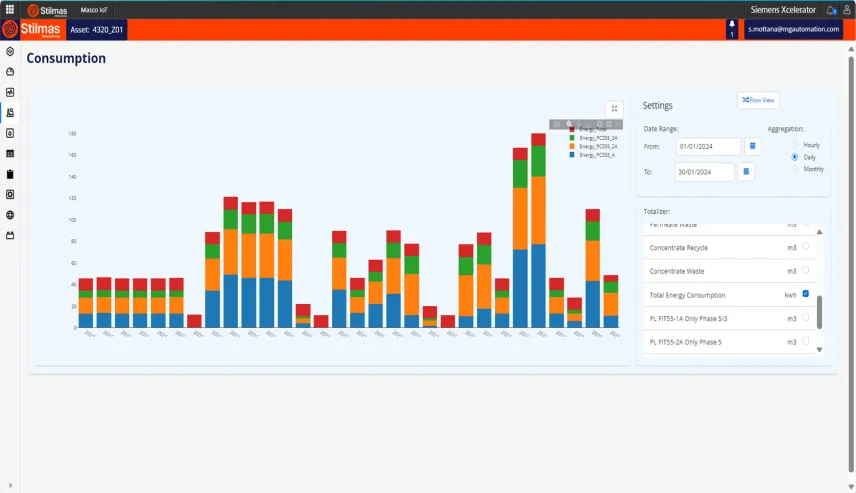Select Monthly aggregation
856x493 pixels.
click(795, 169)
